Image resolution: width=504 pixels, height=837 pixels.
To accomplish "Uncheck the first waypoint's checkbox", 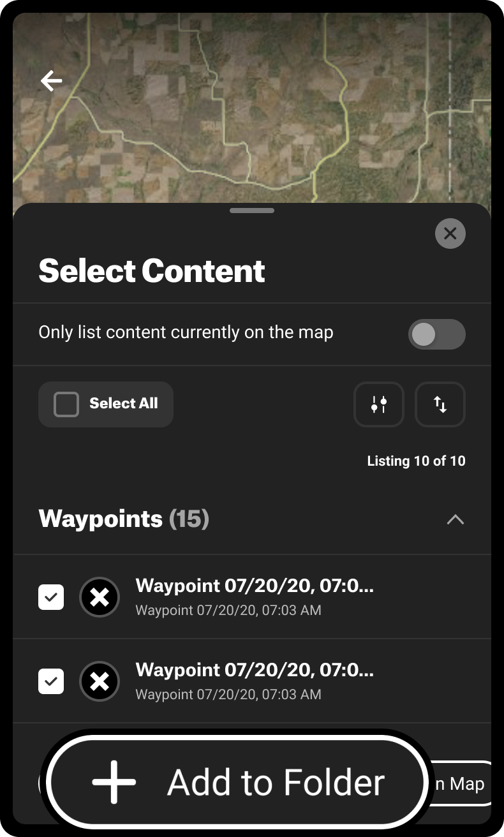I will (x=51, y=597).
